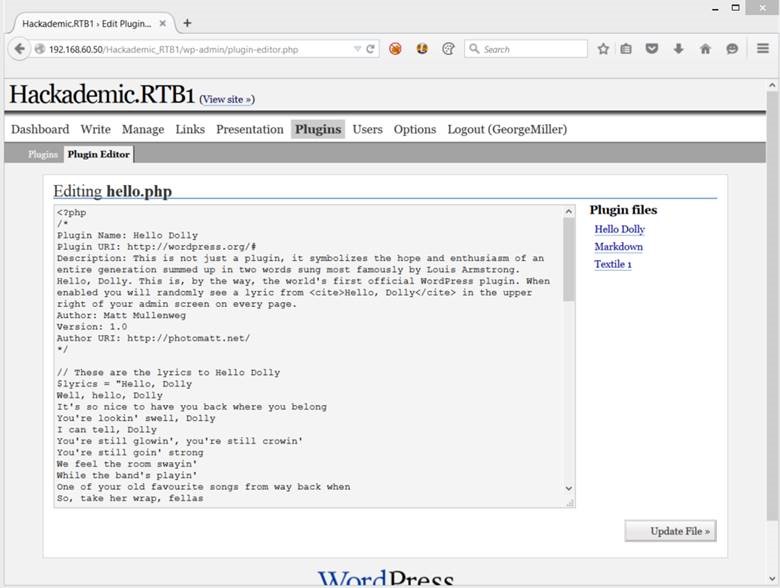Viewport: 780px width, 588px height.
Task: Open the Users menu
Action: pos(368,129)
